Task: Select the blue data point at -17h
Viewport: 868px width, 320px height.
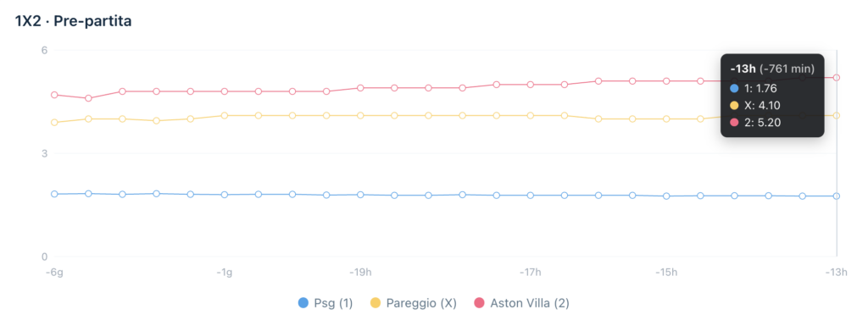Action: 531,195
